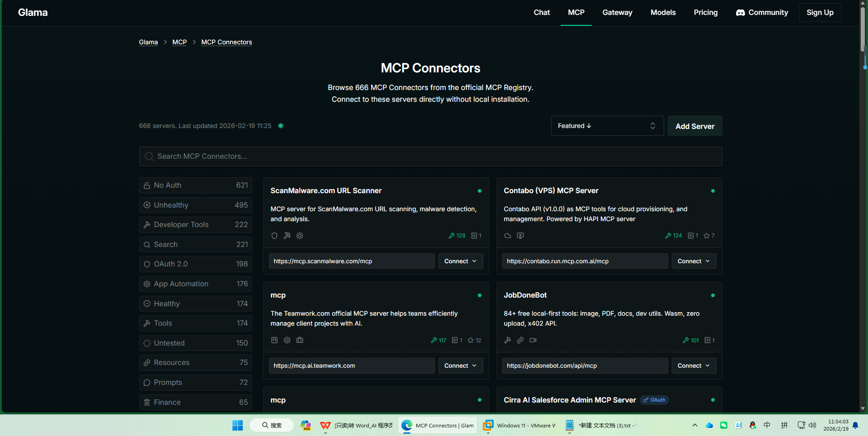Open the Featured sort dropdown
Screen dimensions: 868x436
click(x=607, y=126)
